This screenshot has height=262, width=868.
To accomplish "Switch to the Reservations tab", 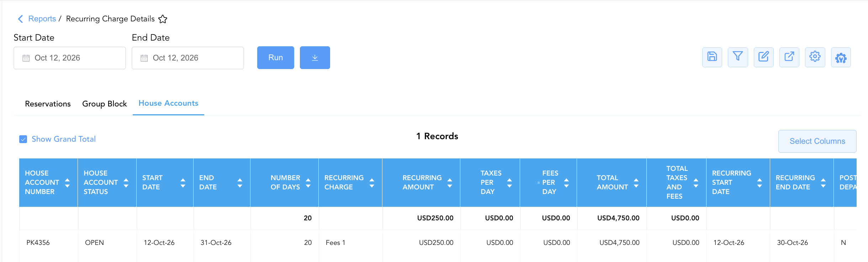I will (48, 104).
